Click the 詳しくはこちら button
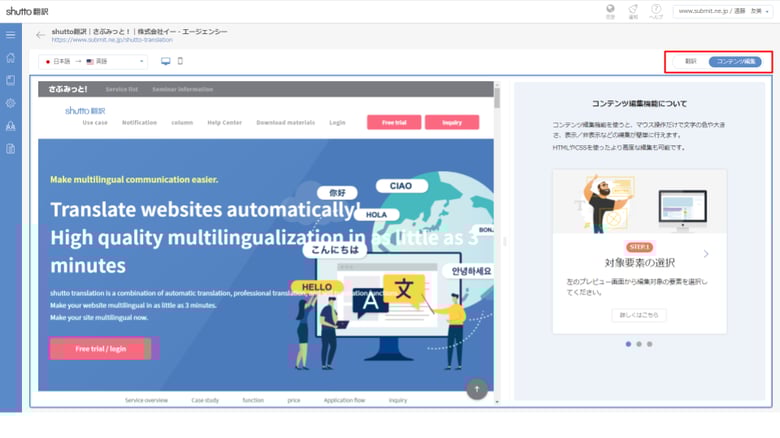780x438 pixels. [x=639, y=315]
